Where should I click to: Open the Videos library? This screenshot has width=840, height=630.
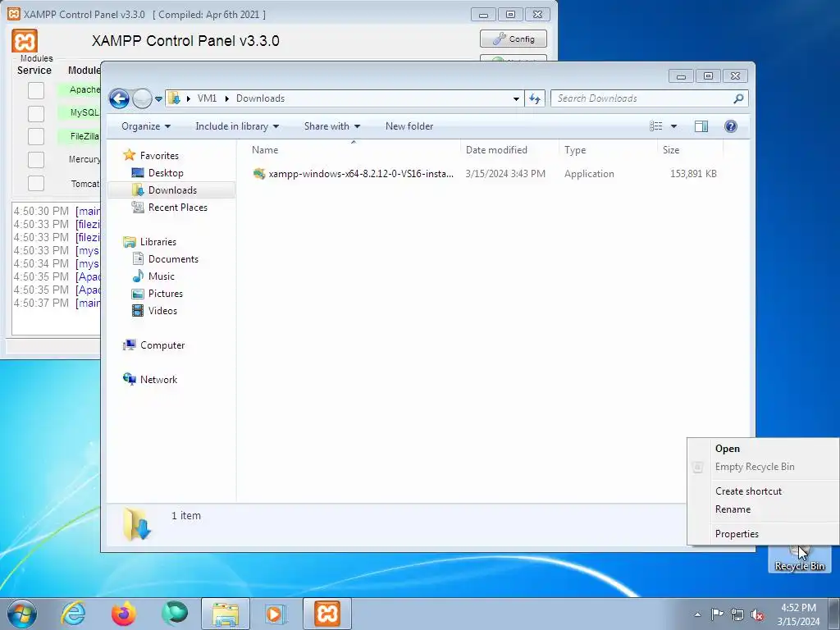162,311
